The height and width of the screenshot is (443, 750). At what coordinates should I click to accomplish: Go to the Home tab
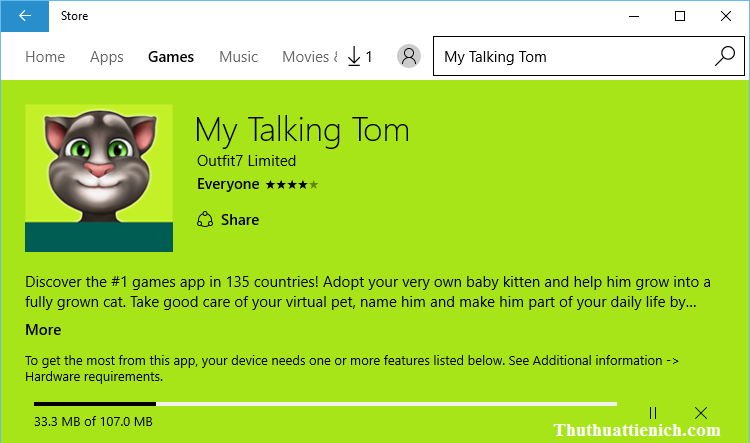[x=45, y=57]
